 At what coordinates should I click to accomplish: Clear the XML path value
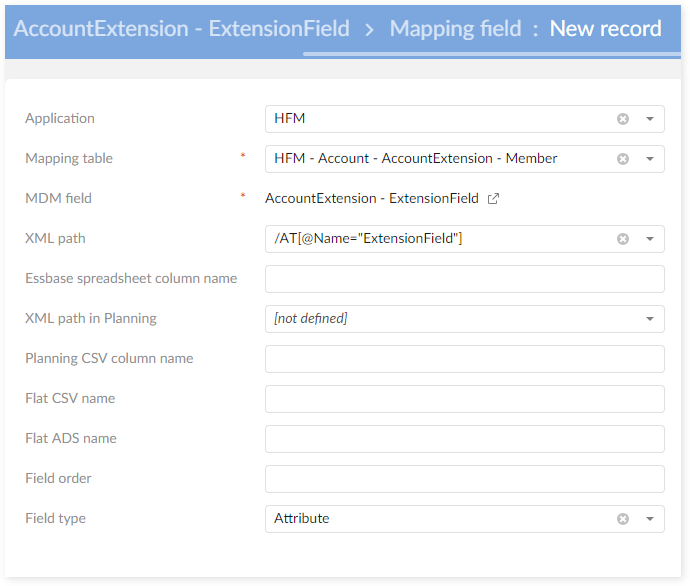[623, 239]
